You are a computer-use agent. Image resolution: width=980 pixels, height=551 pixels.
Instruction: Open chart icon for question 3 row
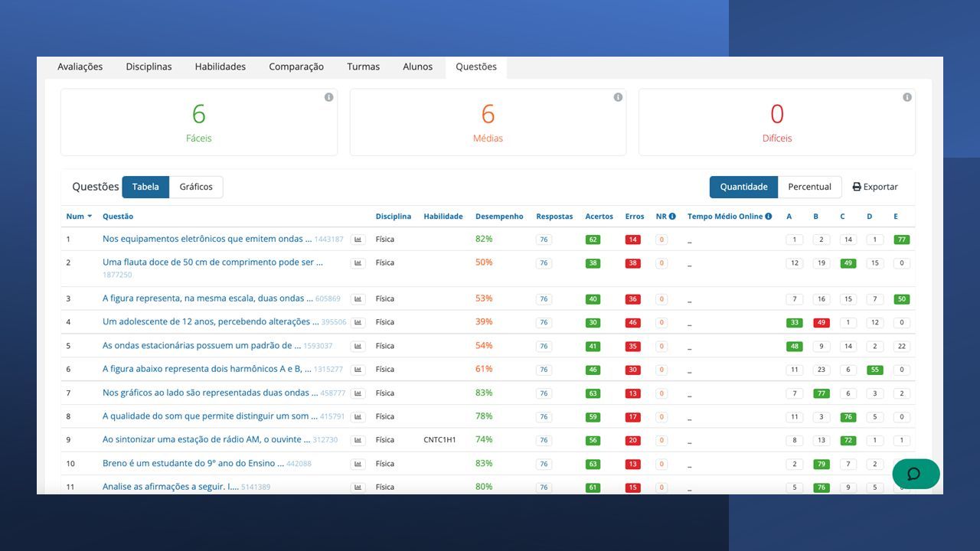[358, 299]
